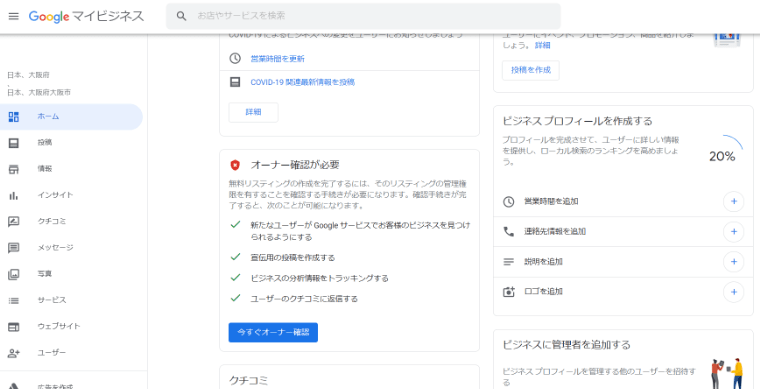Click the ユーザーのクチコミに返信する checklist item
Viewport: 760px width, 389px height.
(x=304, y=299)
